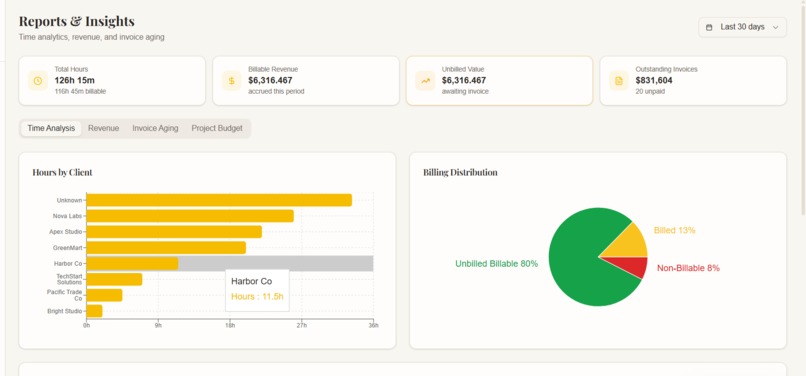Click the clock icon on Total Hours card
This screenshot has height=376, width=806.
tap(38, 81)
